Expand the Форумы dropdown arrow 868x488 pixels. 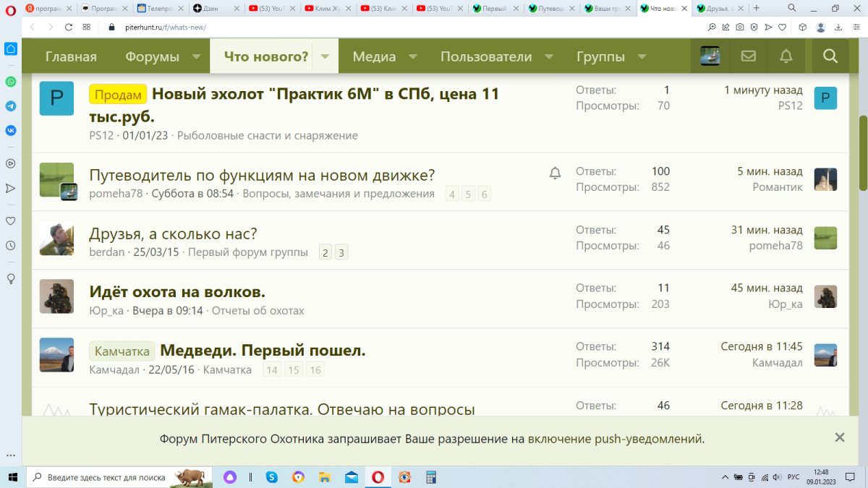coord(196,56)
